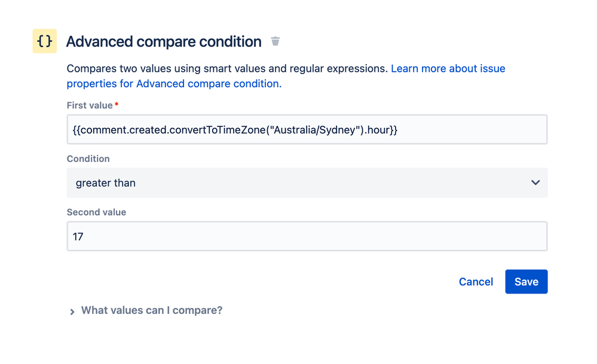Click into the Second value field containing 17

[307, 236]
